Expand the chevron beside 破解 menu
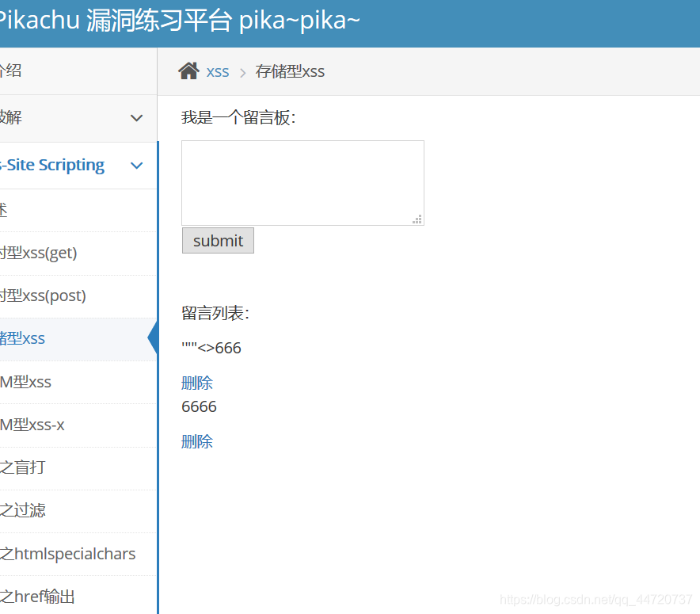The width and height of the screenshot is (700, 614). (136, 118)
